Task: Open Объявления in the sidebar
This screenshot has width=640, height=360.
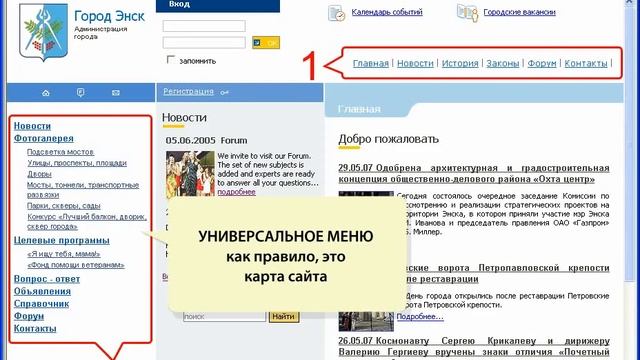Action: pyautogui.click(x=42, y=291)
